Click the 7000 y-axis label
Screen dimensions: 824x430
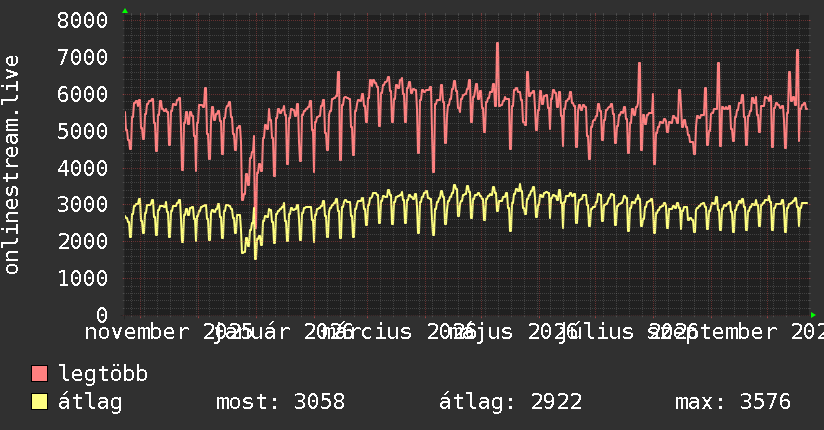click(82, 57)
